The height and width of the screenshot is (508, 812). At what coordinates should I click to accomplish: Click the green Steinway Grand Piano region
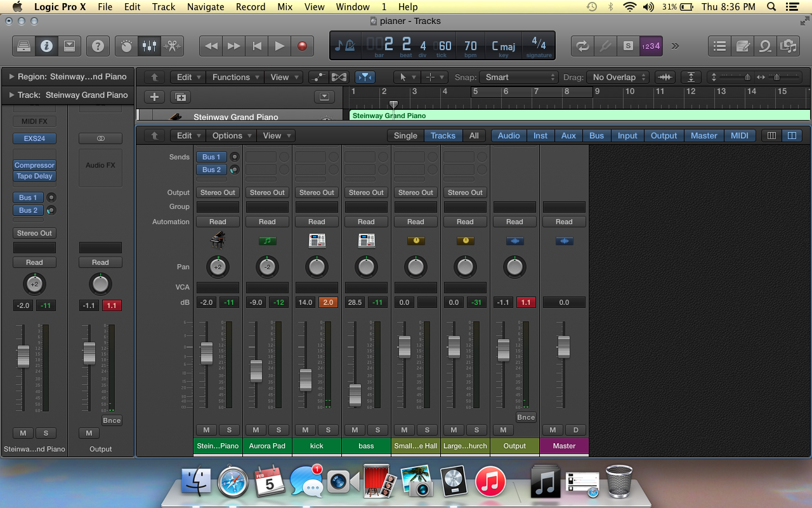(x=580, y=116)
